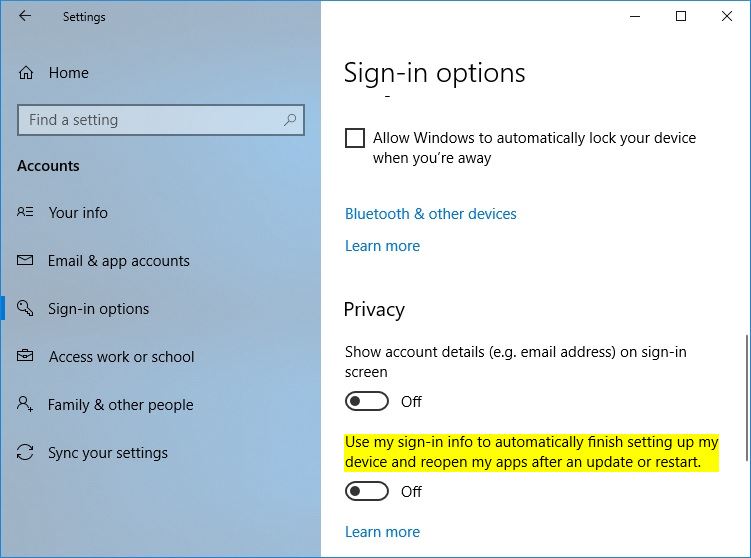Click the Sync arrows icon
The image size is (751, 558).
pyautogui.click(x=25, y=452)
